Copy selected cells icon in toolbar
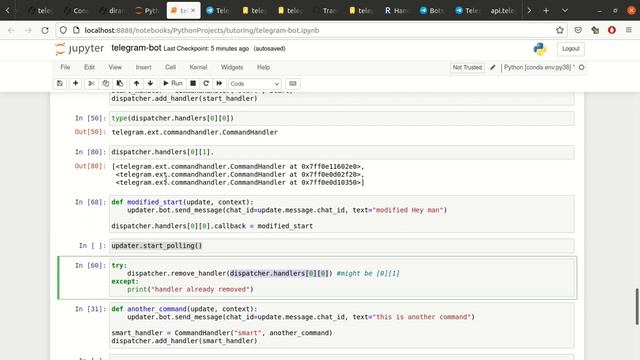Viewport: 640px width, 360px height. click(x=106, y=84)
